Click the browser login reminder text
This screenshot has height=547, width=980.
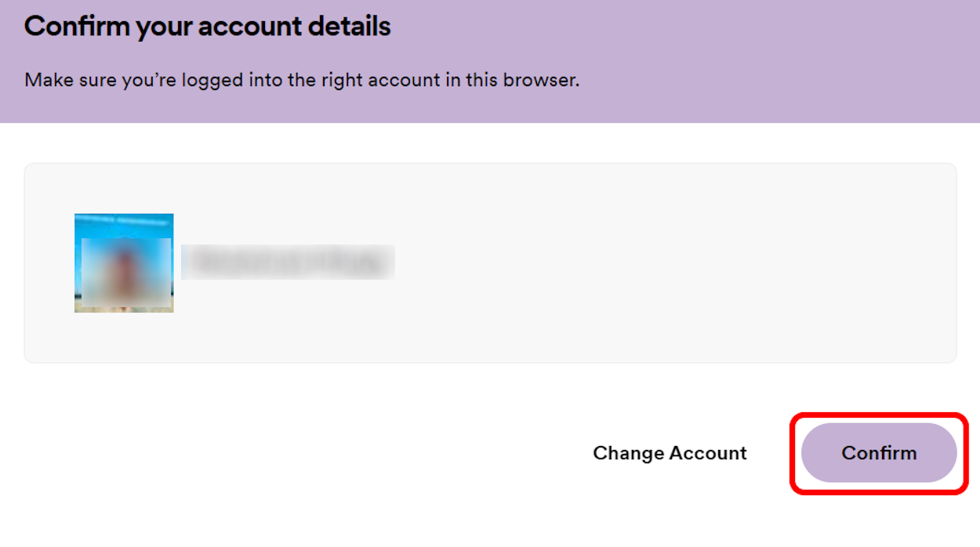coord(302,80)
